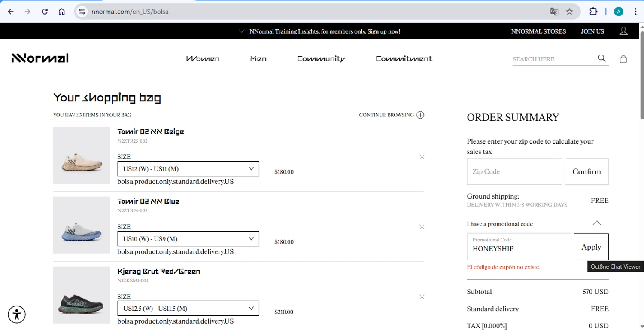Click the search magnifier icon
The height and width of the screenshot is (330, 644).
[x=602, y=58]
